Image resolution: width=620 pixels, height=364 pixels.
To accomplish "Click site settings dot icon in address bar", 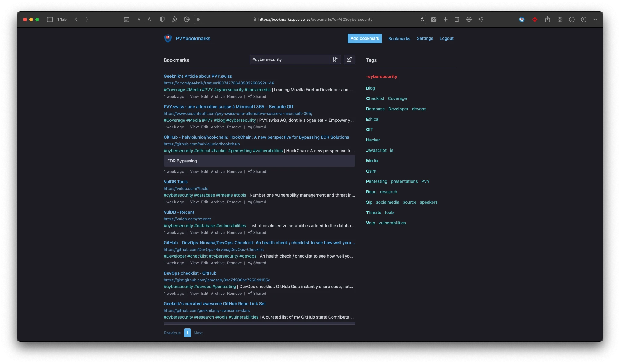I will 198,20.
